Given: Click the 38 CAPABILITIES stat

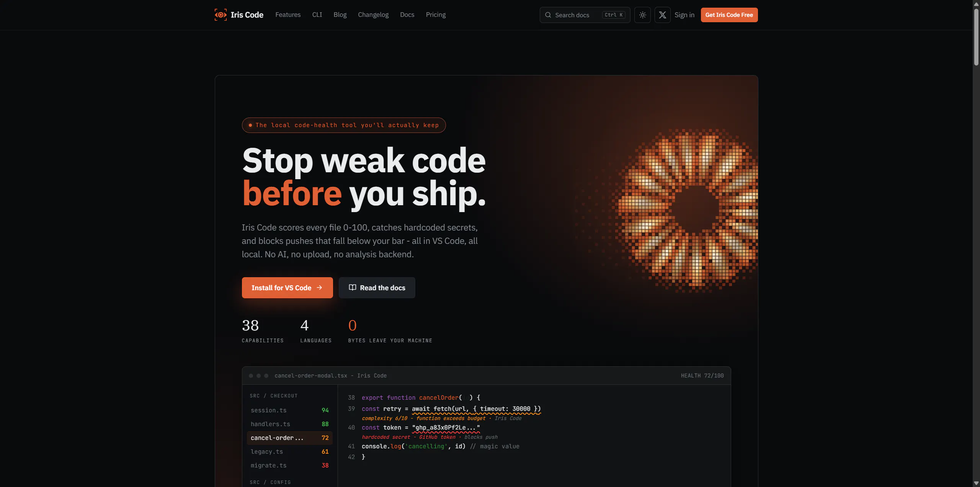Looking at the screenshot, I should [x=263, y=330].
